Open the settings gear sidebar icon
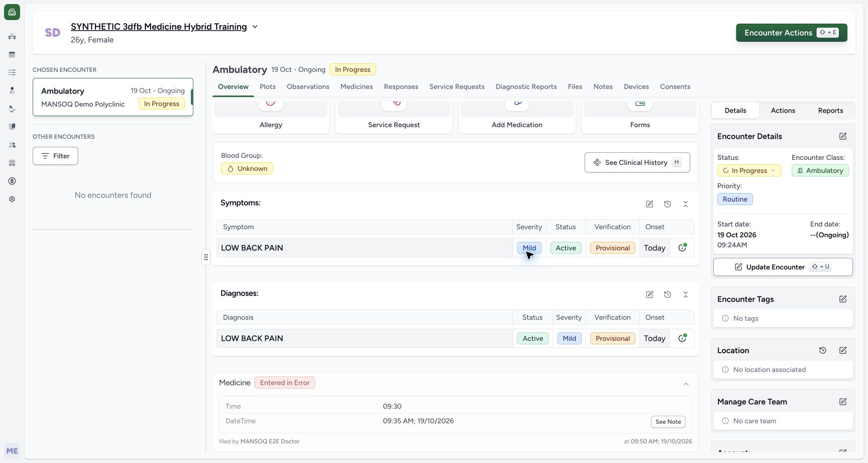 point(12,199)
